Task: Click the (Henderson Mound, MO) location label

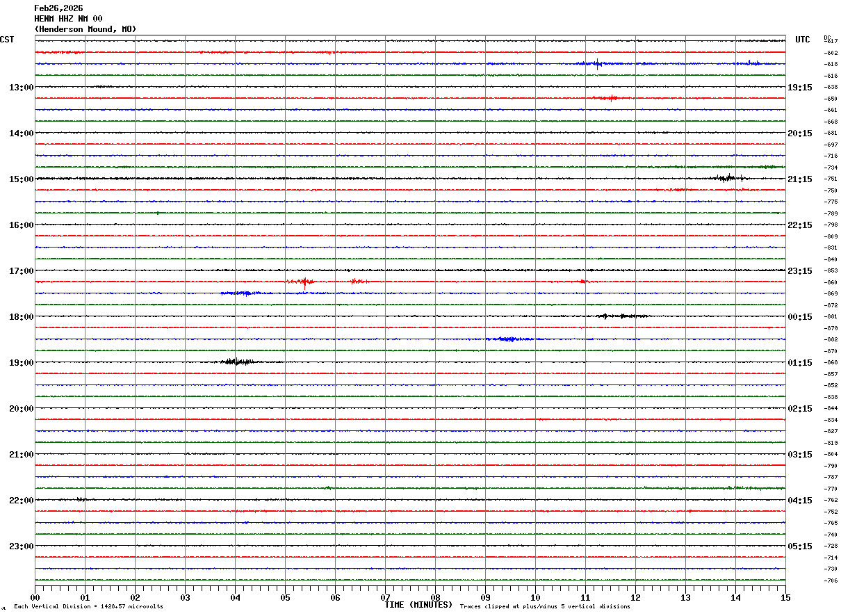Action: point(85,29)
